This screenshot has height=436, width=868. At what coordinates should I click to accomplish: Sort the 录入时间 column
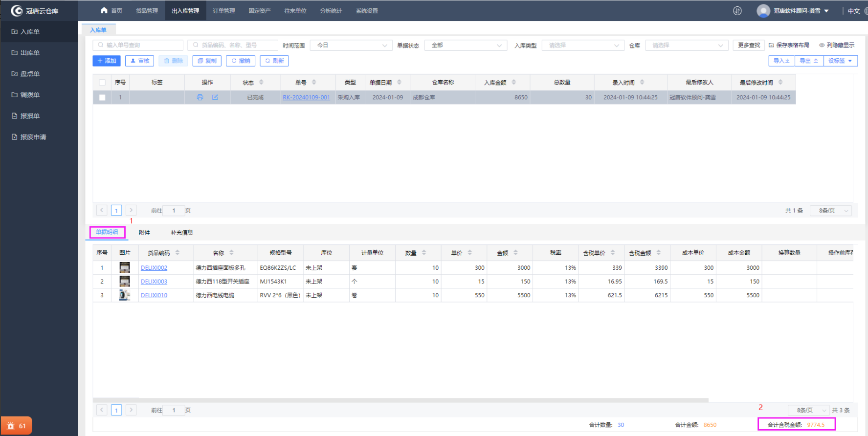642,82
